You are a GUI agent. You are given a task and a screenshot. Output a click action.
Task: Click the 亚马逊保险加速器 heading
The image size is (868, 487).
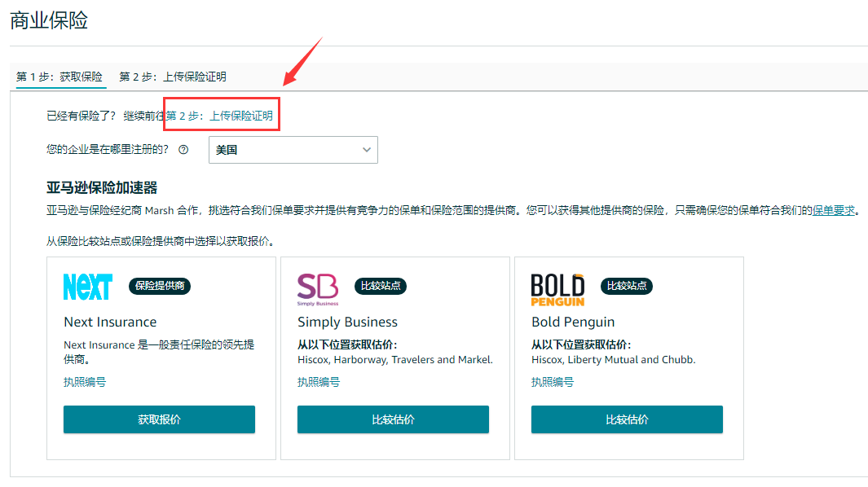(x=102, y=187)
